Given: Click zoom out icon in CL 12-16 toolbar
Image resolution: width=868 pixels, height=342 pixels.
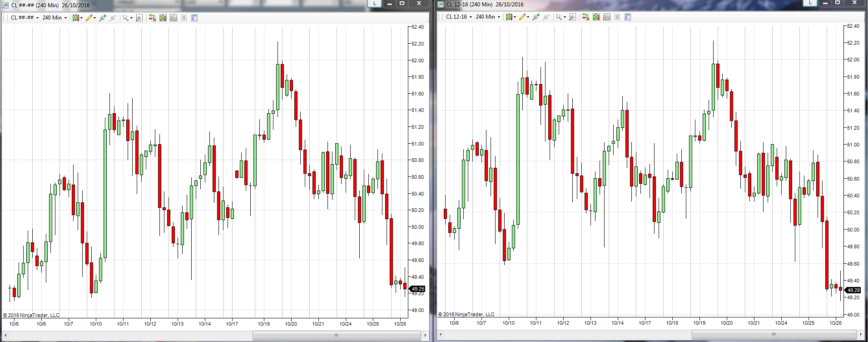Looking at the screenshot, I should (x=546, y=17).
